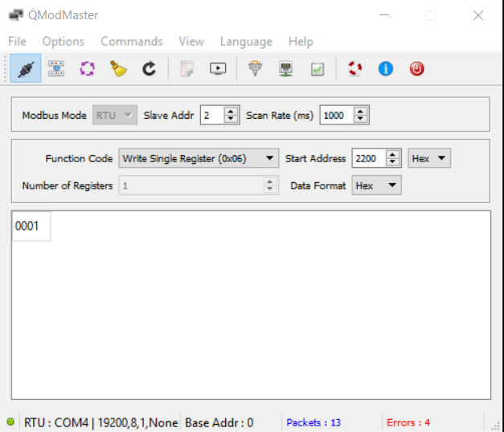Click the Modbus Mode label
The height and width of the screenshot is (432, 504).
click(55, 116)
